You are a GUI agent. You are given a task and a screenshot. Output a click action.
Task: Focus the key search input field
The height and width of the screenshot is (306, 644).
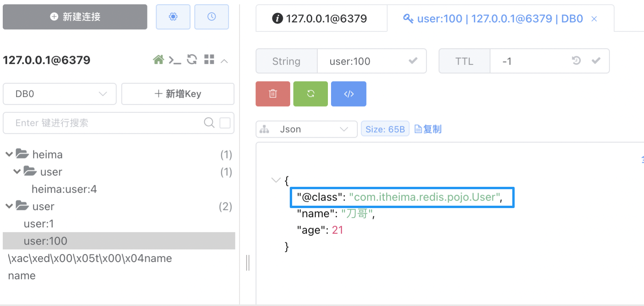(x=106, y=123)
